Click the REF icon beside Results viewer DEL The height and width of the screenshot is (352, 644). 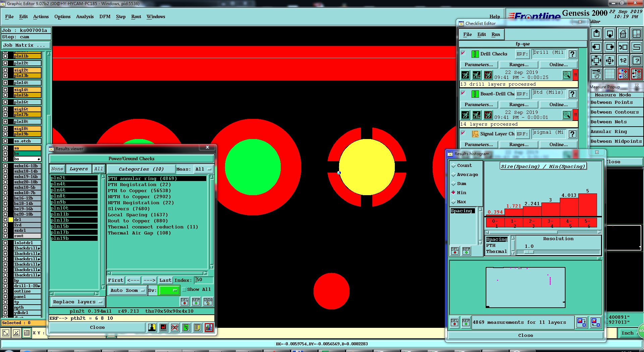[x=196, y=301]
